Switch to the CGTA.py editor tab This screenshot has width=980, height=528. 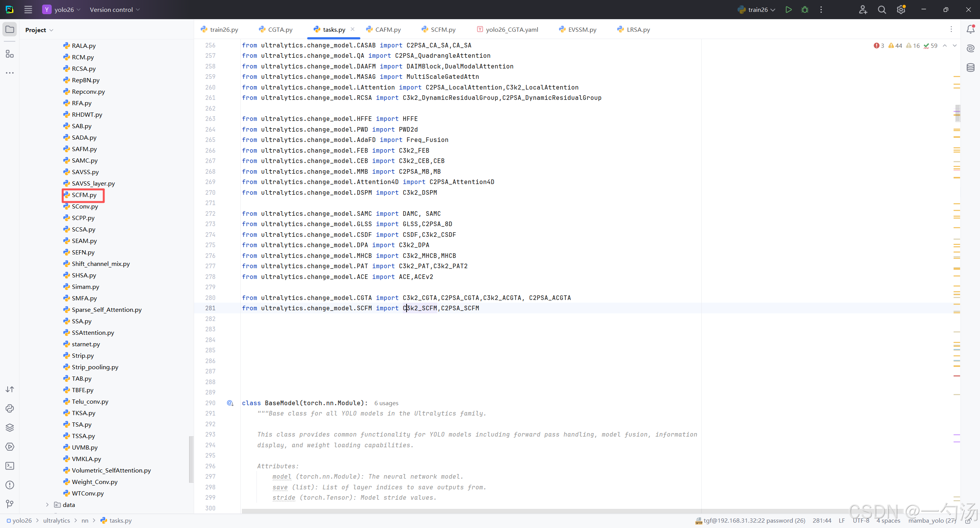point(276,29)
